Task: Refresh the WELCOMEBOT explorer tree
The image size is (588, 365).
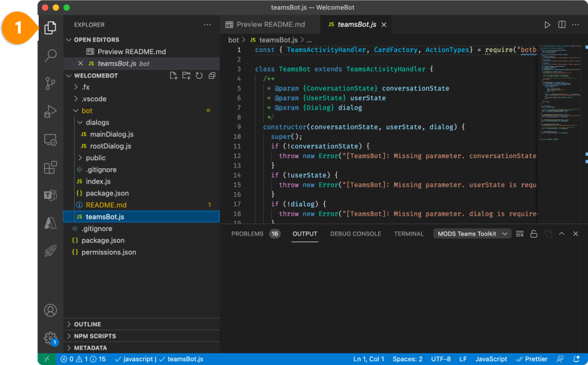Action: pyautogui.click(x=199, y=75)
